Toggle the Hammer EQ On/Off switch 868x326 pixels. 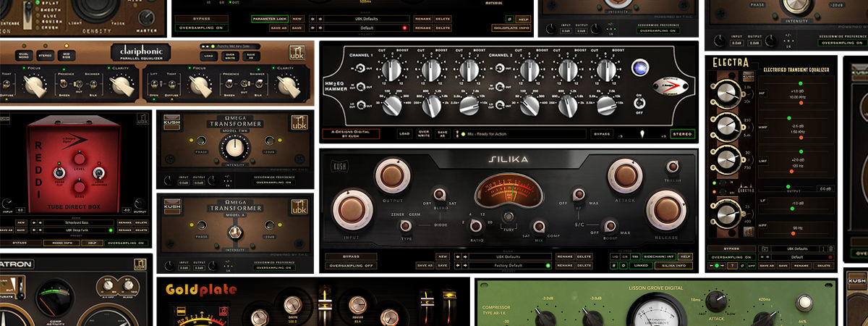pyautogui.click(x=639, y=103)
